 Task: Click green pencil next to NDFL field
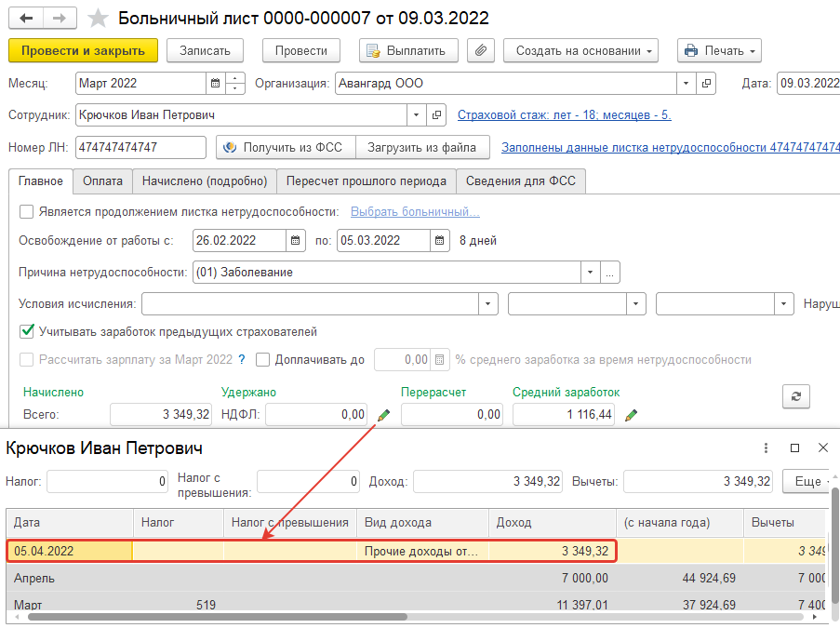tap(383, 415)
